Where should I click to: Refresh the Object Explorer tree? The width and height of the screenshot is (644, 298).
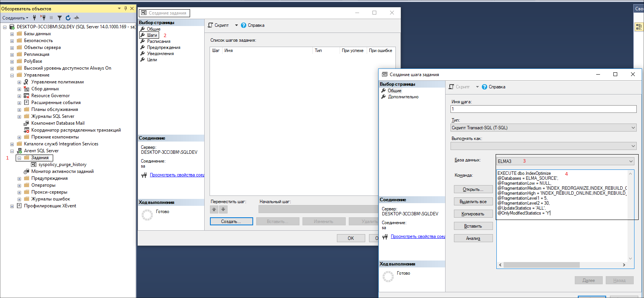(68, 18)
